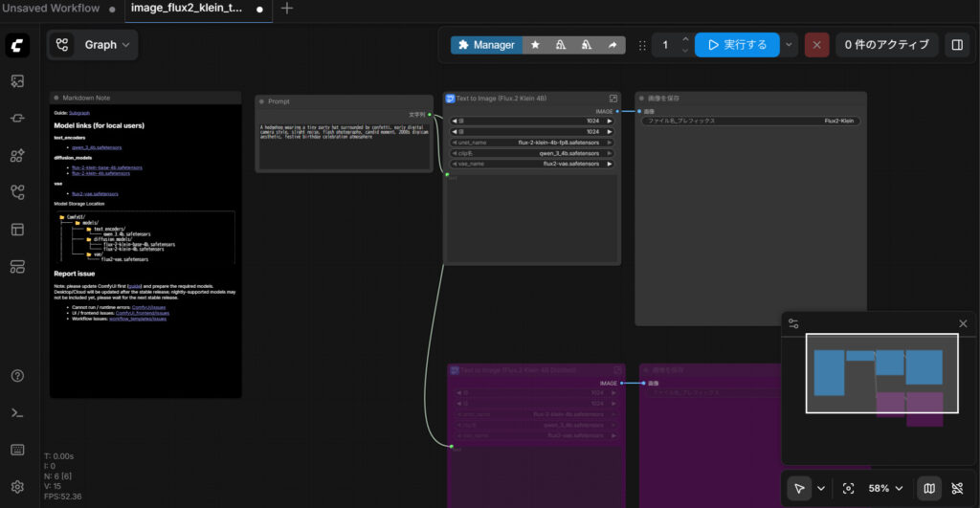Open the console terminal panel icon
Screen dimensions: 980x508
tap(17, 412)
